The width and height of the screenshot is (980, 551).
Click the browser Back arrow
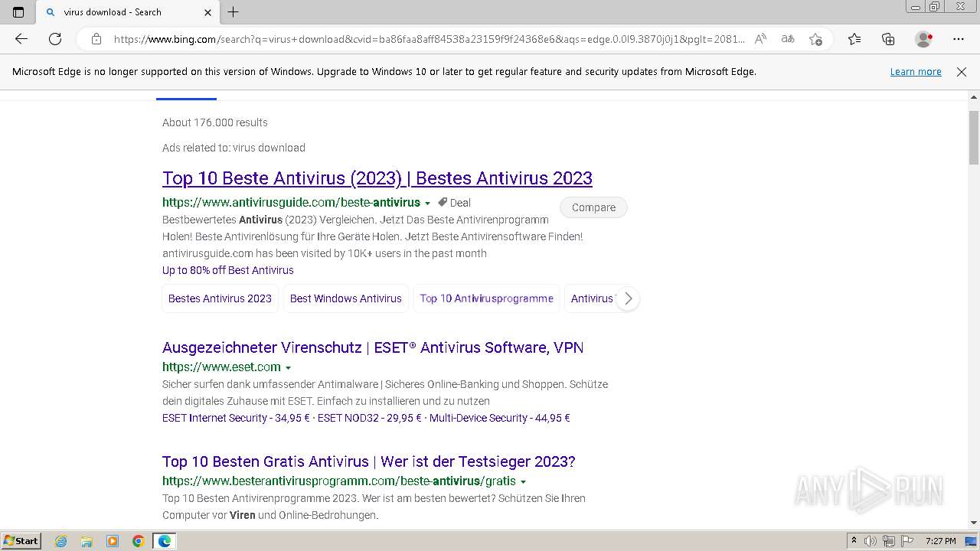(21, 39)
